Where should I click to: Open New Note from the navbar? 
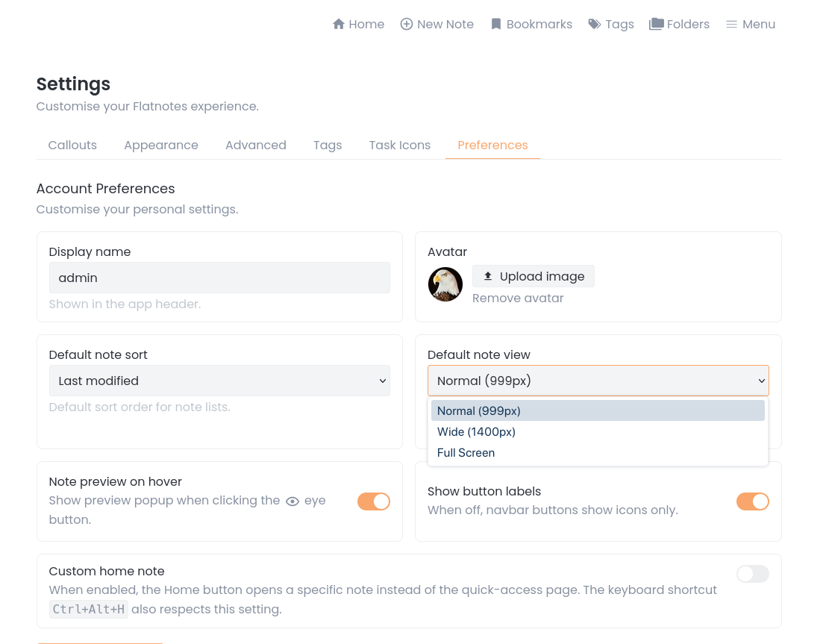437,24
